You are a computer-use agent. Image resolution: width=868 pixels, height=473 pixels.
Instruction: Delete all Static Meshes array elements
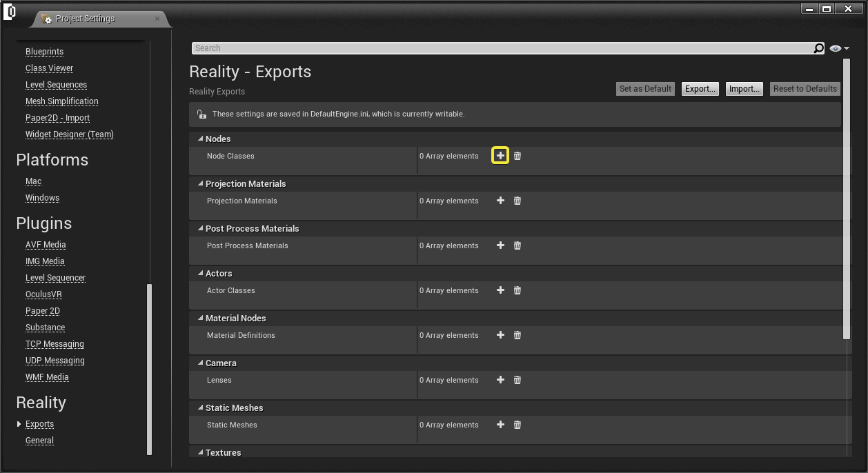517,425
